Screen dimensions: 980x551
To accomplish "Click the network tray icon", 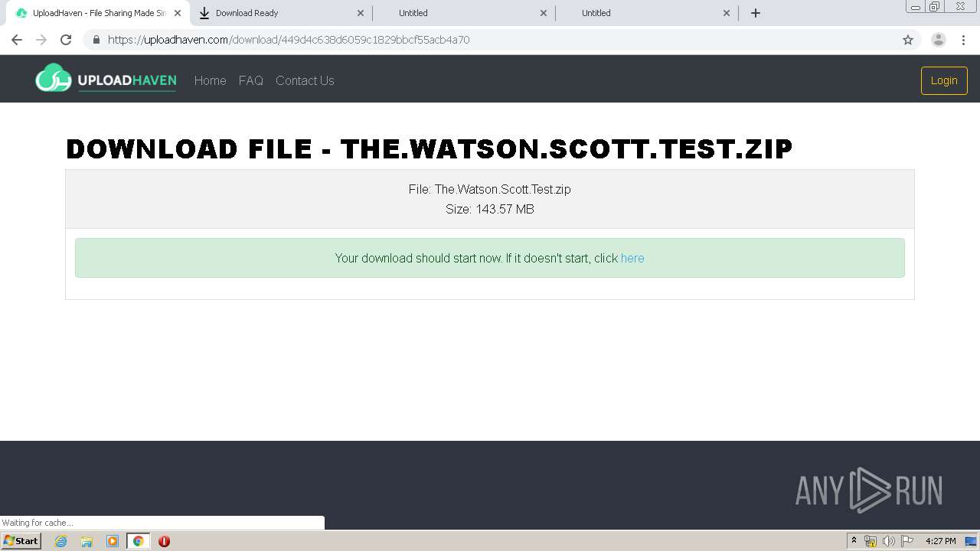I will [871, 541].
